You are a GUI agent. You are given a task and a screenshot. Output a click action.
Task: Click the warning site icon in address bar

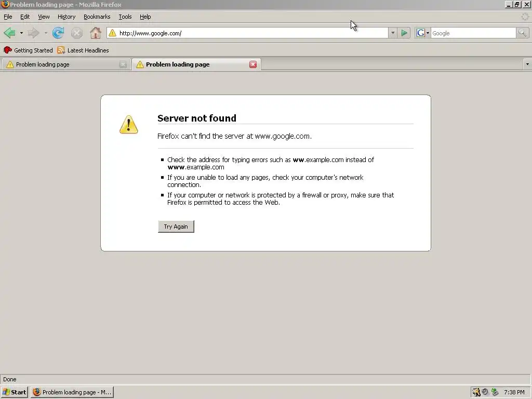pos(112,33)
